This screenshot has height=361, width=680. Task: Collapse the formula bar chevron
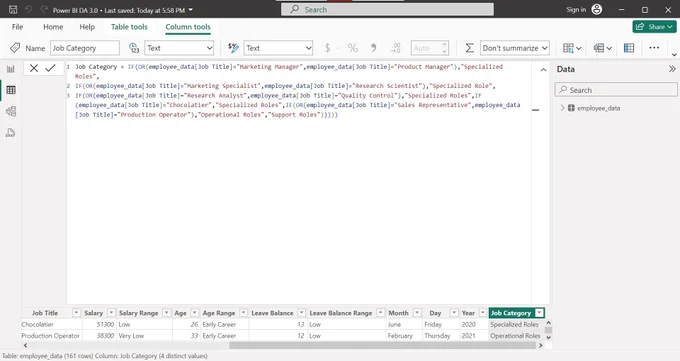click(543, 69)
